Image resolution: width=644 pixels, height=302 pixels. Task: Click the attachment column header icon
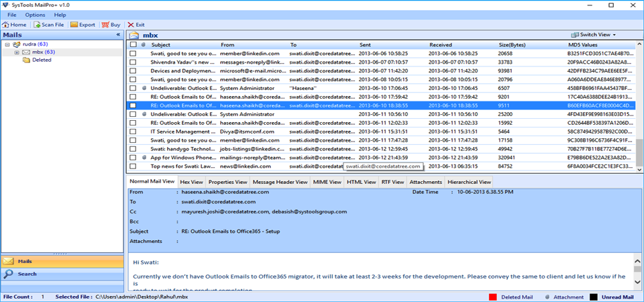pos(144,45)
